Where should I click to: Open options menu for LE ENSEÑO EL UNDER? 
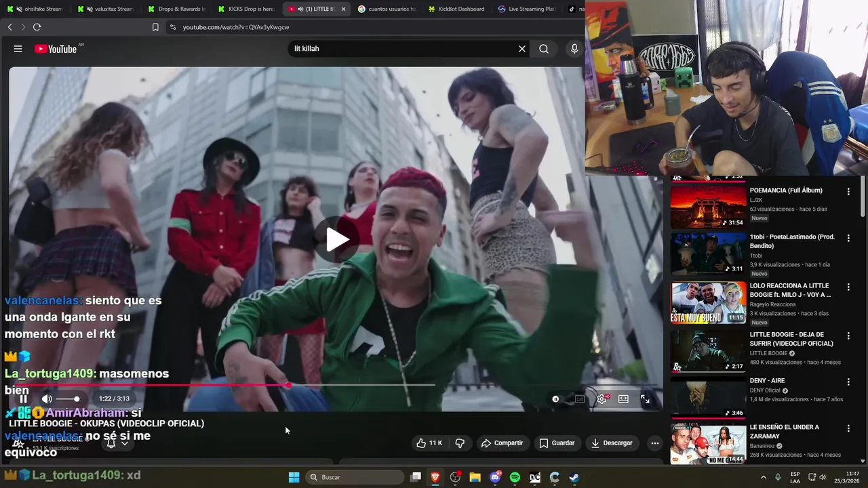click(848, 428)
